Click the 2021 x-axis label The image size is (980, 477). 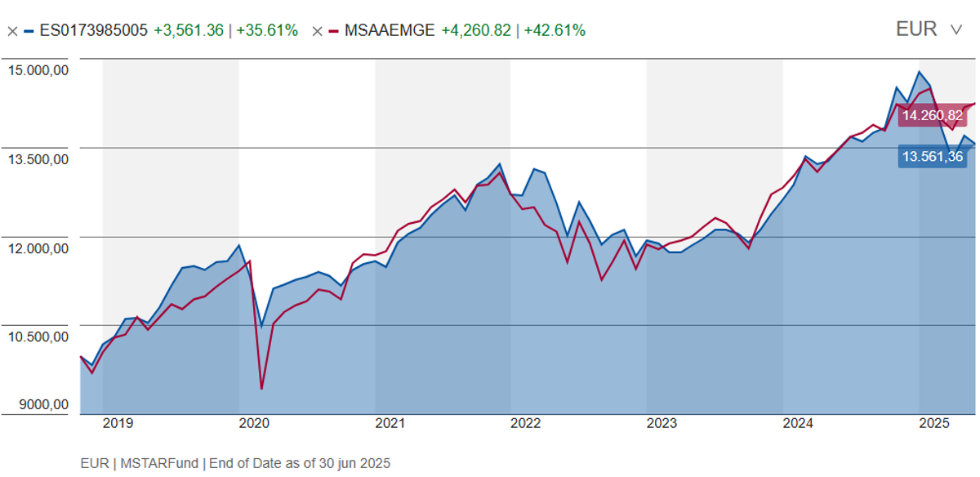pyautogui.click(x=390, y=423)
